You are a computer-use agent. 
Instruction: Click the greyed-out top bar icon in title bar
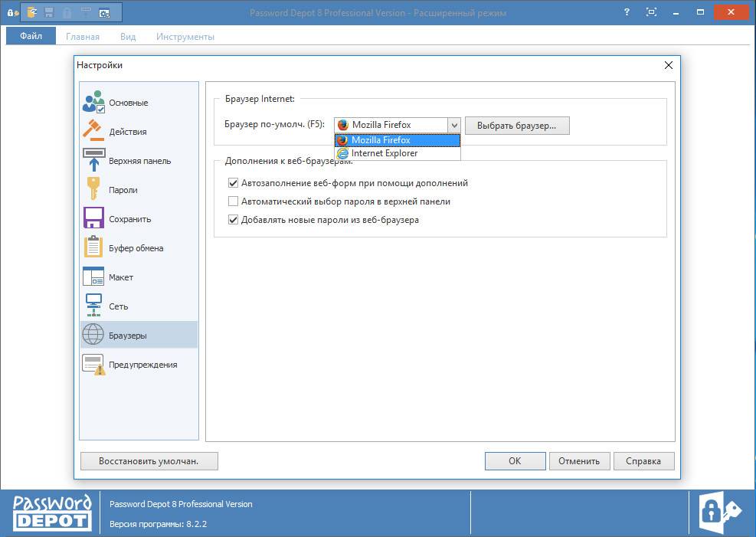(85, 12)
